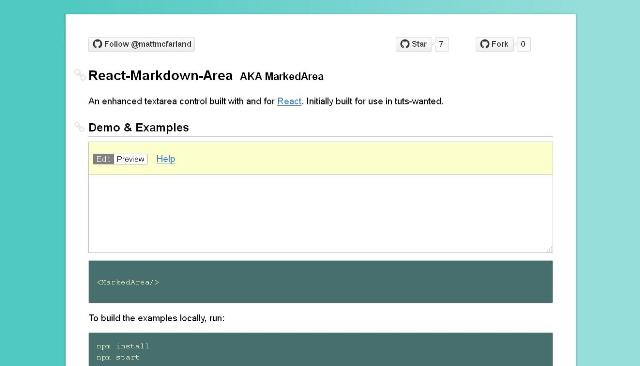The height and width of the screenshot is (366, 640).
Task: Open the fork count showing 0
Action: point(523,44)
